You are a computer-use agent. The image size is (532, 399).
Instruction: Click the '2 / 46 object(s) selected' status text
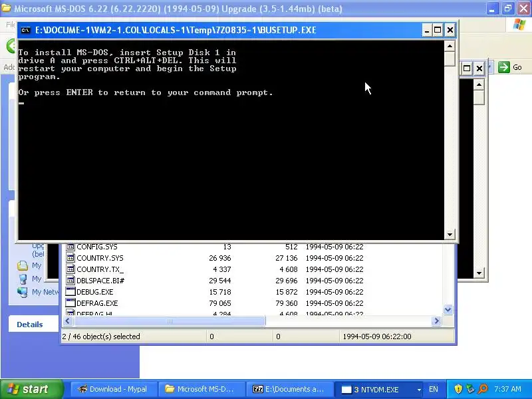point(101,336)
